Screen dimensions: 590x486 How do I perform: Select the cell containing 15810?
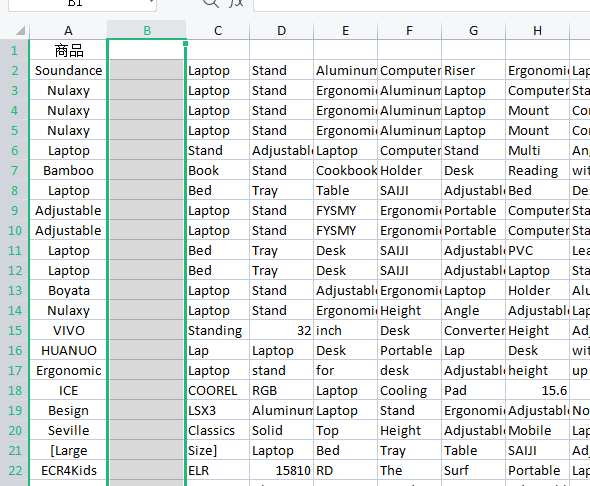click(281, 470)
